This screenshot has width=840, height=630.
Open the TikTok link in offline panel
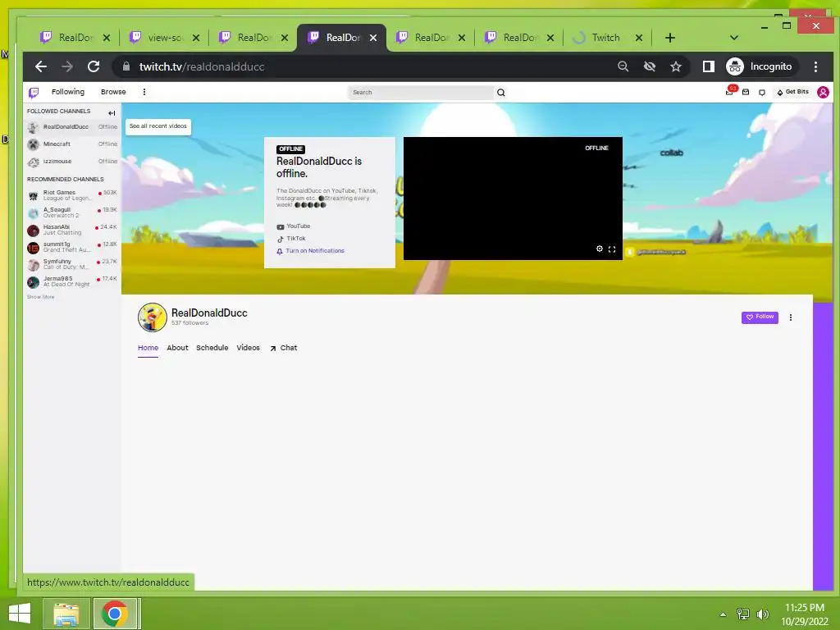click(291, 239)
